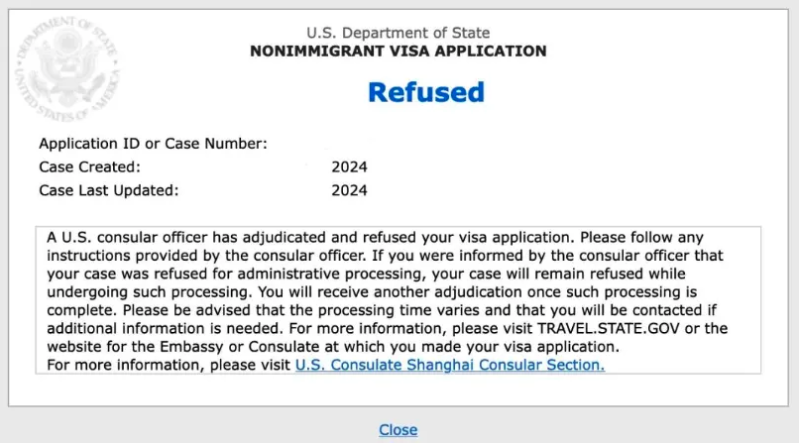The image size is (800, 444).
Task: Click the blue Refused status heading
Action: (426, 92)
